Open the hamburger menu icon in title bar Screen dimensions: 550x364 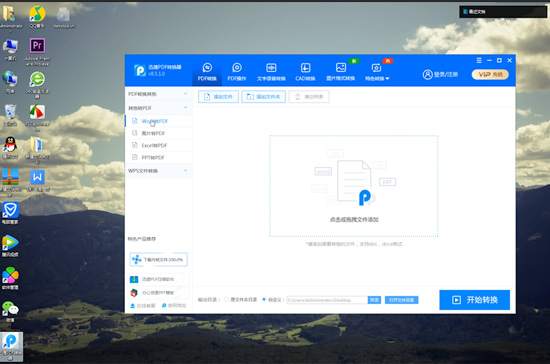(x=479, y=60)
